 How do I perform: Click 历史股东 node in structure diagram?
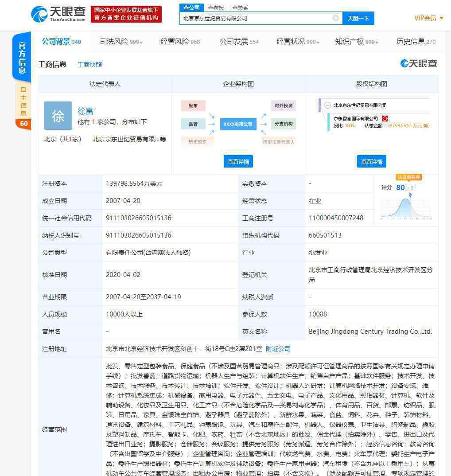[x=198, y=141]
